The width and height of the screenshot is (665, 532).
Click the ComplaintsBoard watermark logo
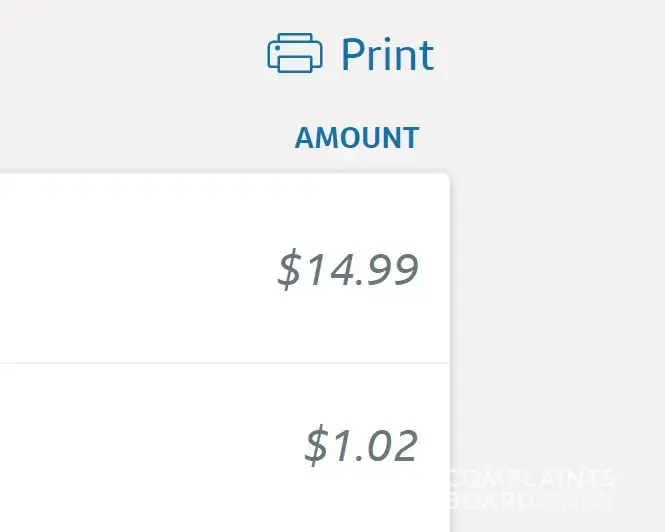point(532,489)
